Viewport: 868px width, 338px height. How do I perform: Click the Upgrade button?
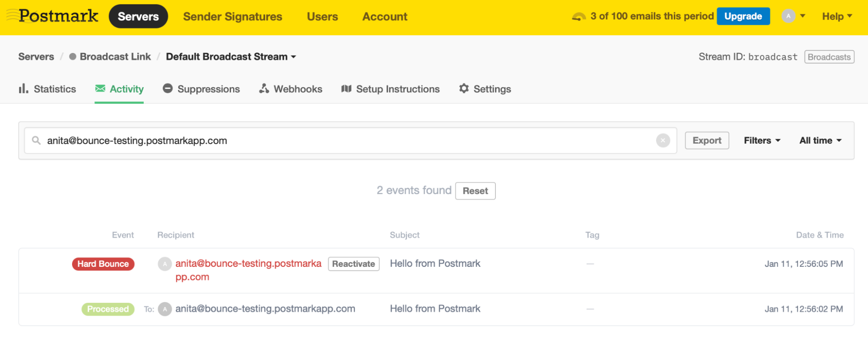point(743,16)
